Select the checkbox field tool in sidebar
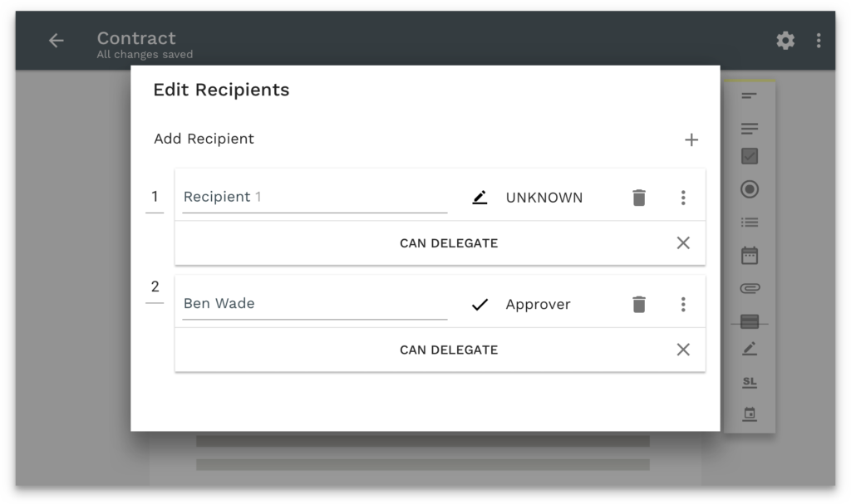This screenshot has height=504, width=851. 750,156
